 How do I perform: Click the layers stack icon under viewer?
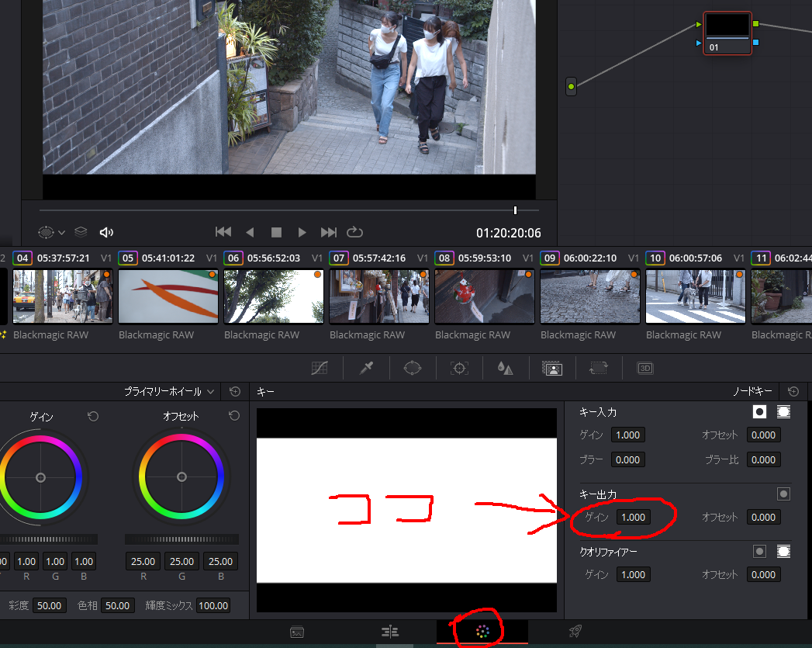(81, 232)
